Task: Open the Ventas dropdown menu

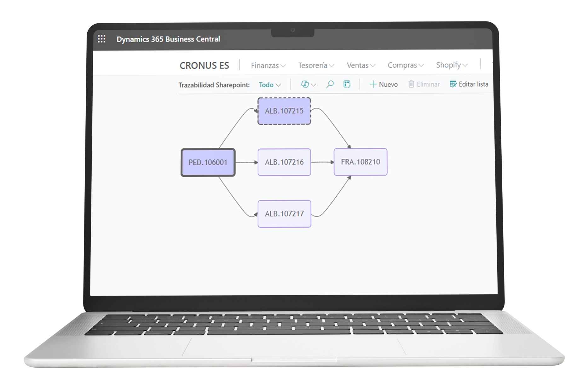Action: [x=361, y=65]
